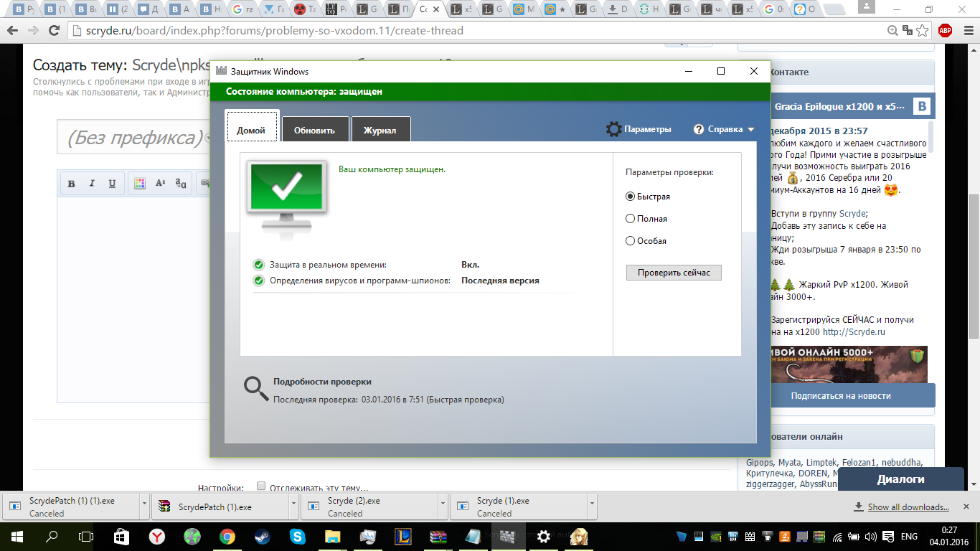Open options arrow for ScrydePatch (1).exe download
This screenshot has height=551, width=980.
(294, 505)
